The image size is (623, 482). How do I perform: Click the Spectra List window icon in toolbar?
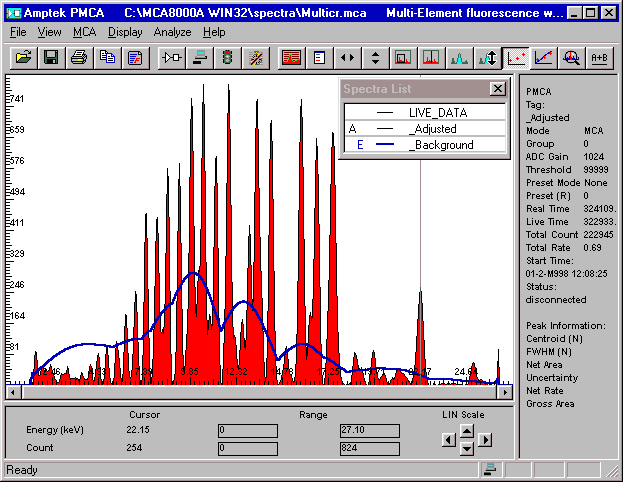click(319, 58)
